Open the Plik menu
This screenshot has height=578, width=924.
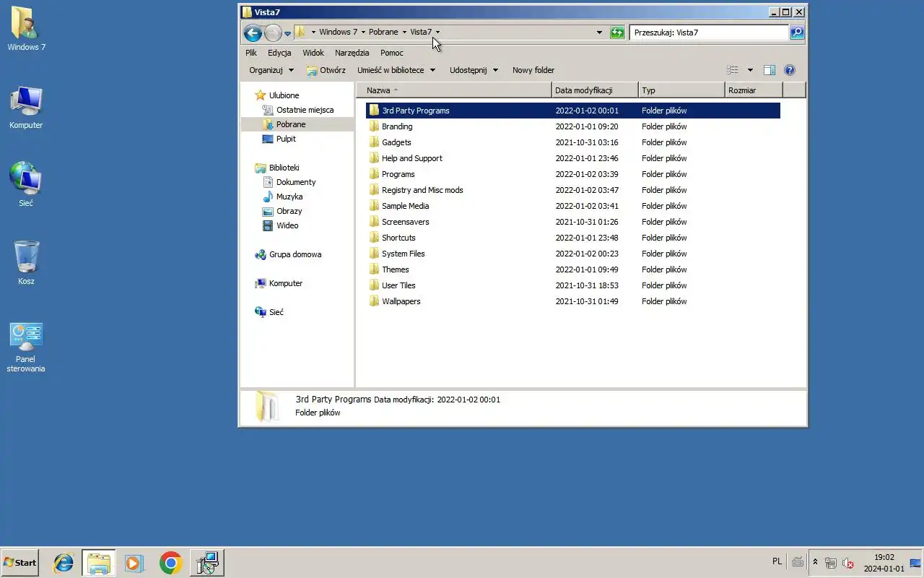point(251,53)
